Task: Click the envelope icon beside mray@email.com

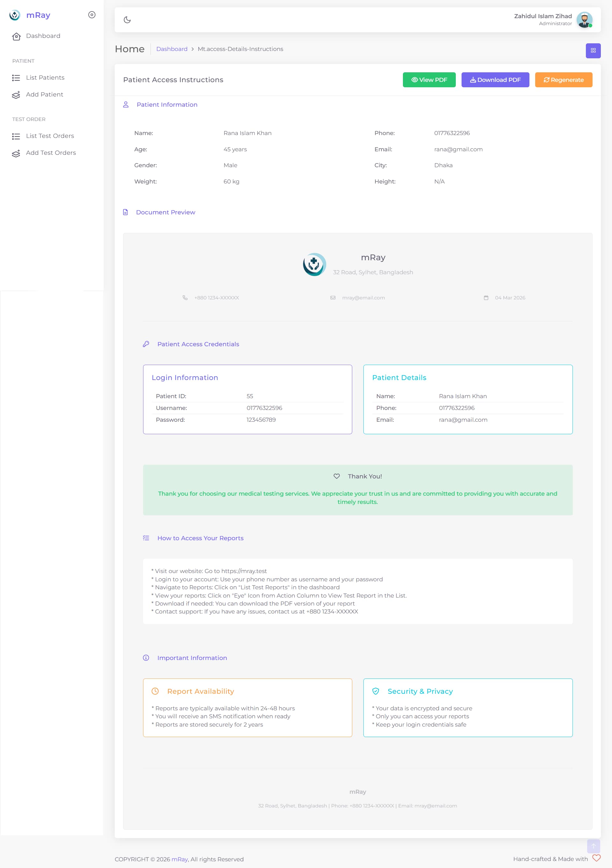Action: [333, 298]
